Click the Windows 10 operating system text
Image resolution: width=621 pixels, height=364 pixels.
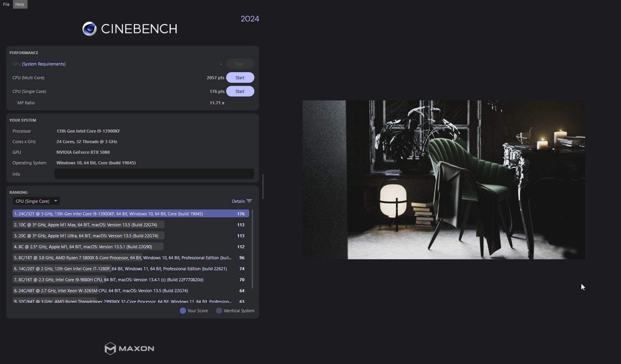click(96, 163)
